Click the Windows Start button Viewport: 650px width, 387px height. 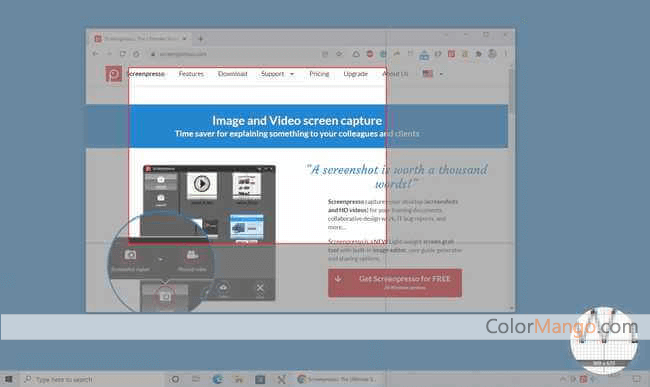(x=8, y=379)
